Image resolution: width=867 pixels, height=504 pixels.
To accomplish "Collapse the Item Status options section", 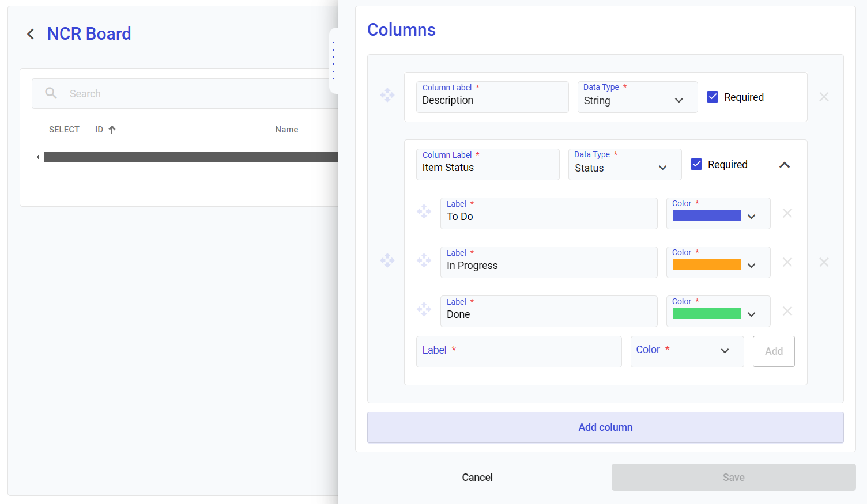I will tap(784, 165).
